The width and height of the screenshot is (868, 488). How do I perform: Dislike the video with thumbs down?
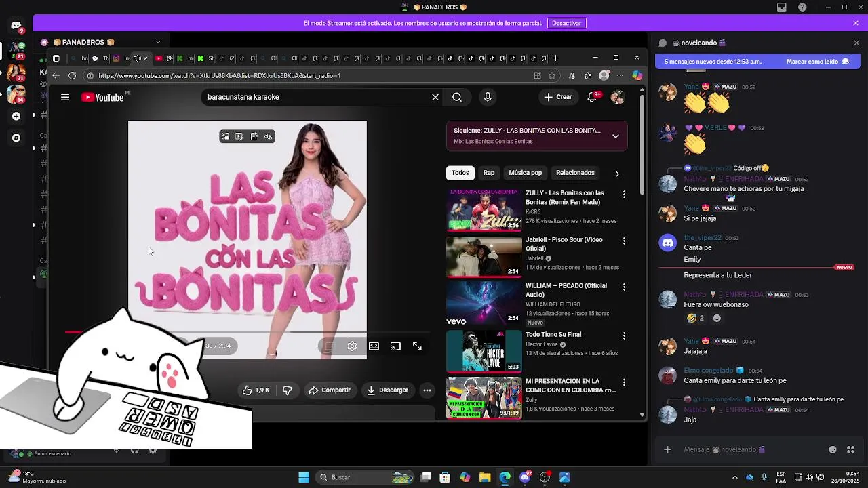pos(287,390)
